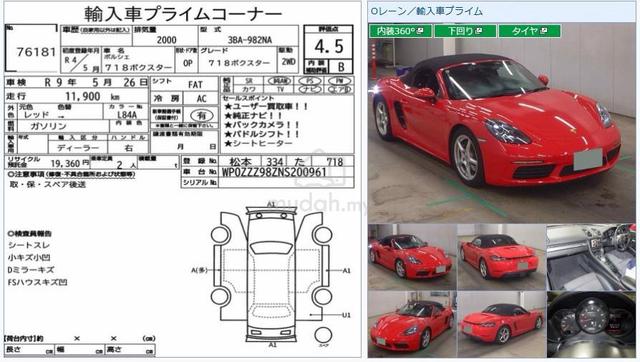Click the spare tire circle on the car diagram
Viewport: 640px width, 362px height.
pyautogui.click(x=323, y=335)
